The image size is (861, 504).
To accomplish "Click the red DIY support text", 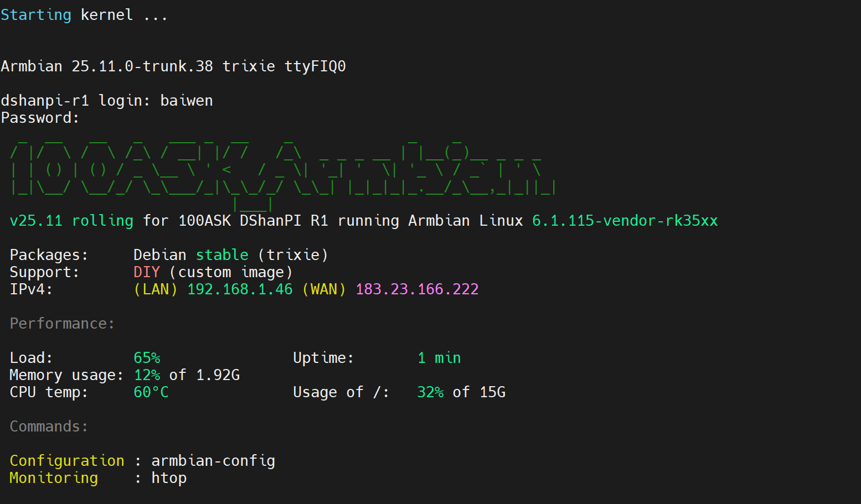I will [x=147, y=272].
